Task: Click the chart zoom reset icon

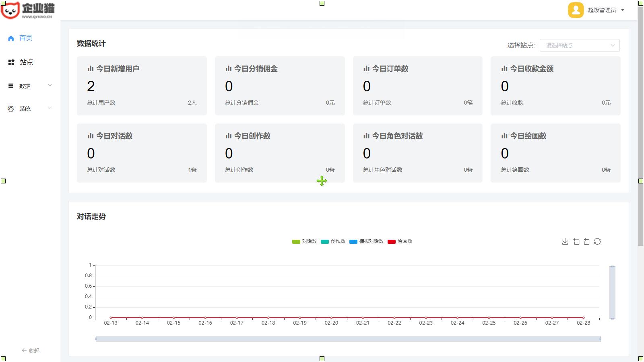Action: pyautogui.click(x=586, y=241)
